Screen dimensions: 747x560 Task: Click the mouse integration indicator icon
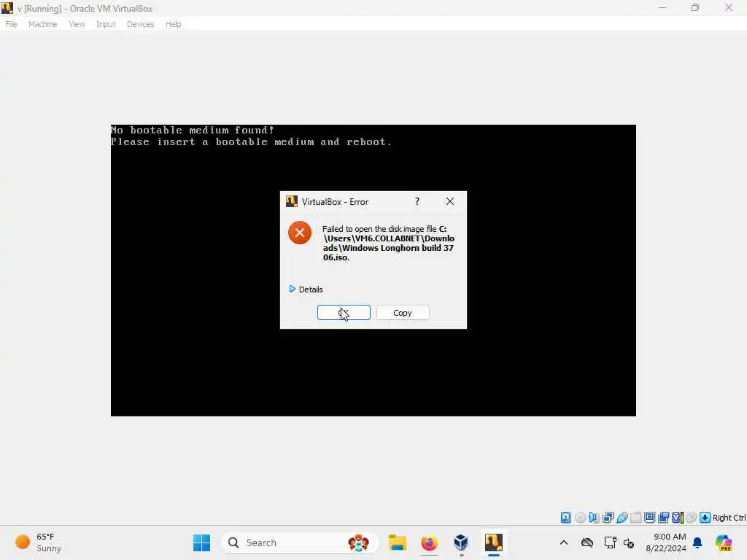click(692, 518)
